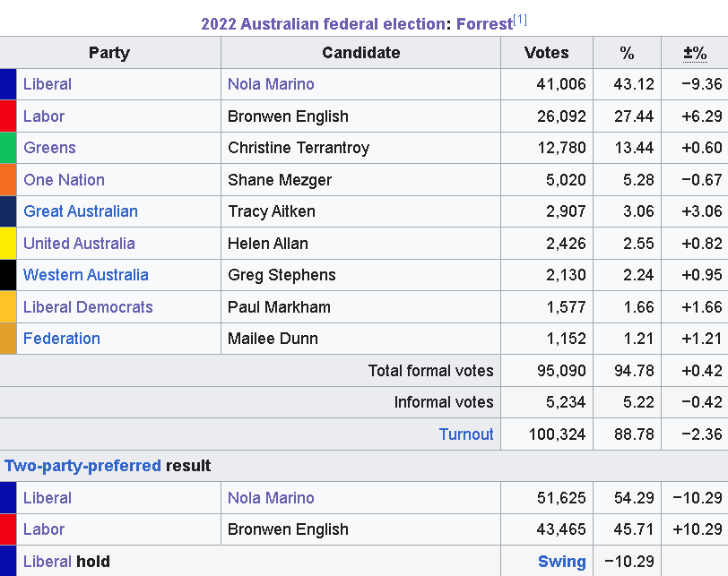Open Nola Marino link beside 51,625 votes

271,498
